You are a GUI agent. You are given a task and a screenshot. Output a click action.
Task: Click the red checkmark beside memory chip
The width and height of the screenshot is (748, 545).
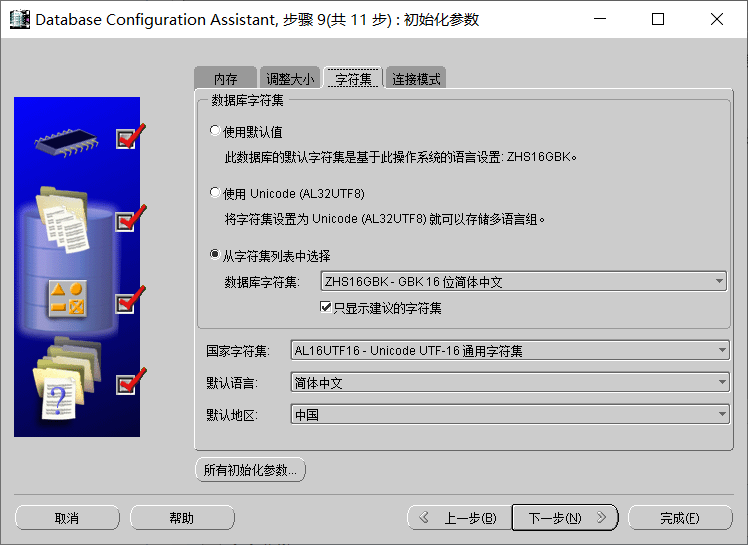[131, 136]
